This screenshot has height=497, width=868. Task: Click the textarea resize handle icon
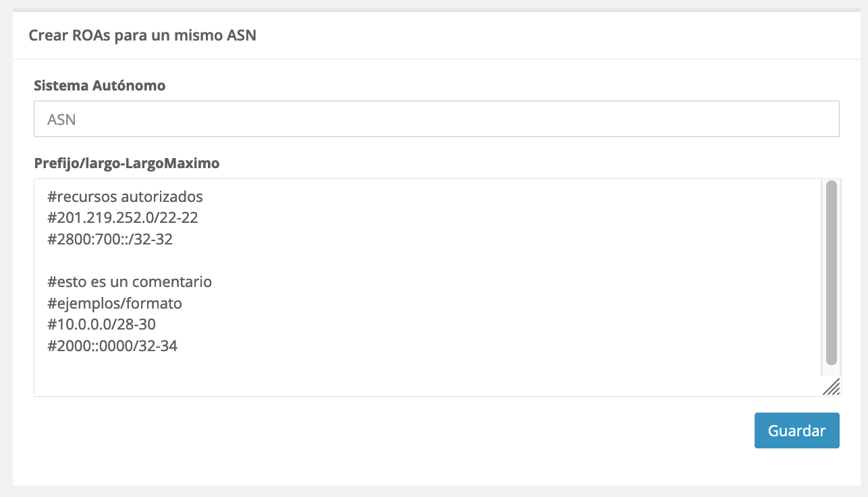tap(832, 386)
